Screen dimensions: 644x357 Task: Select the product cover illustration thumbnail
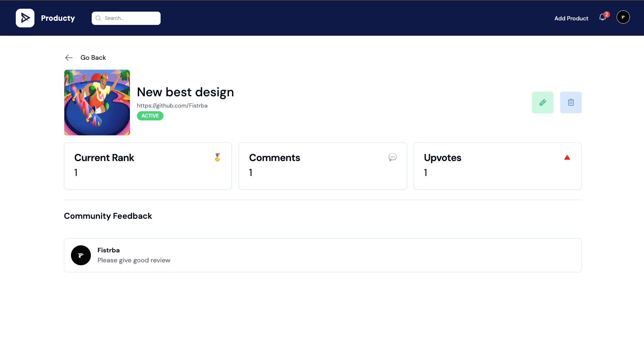point(97,103)
